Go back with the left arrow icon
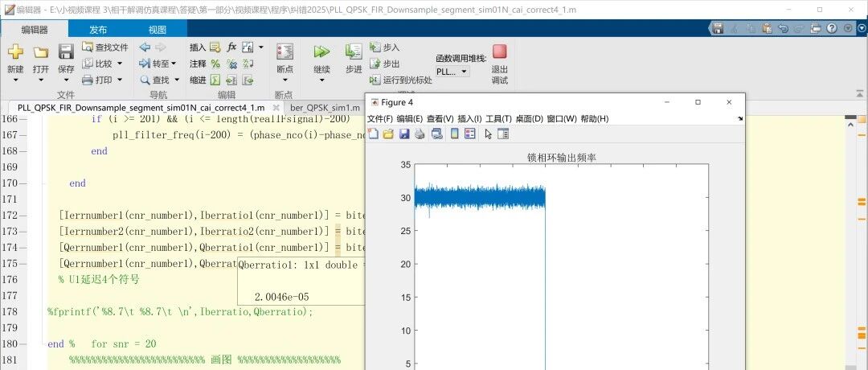 [145, 47]
